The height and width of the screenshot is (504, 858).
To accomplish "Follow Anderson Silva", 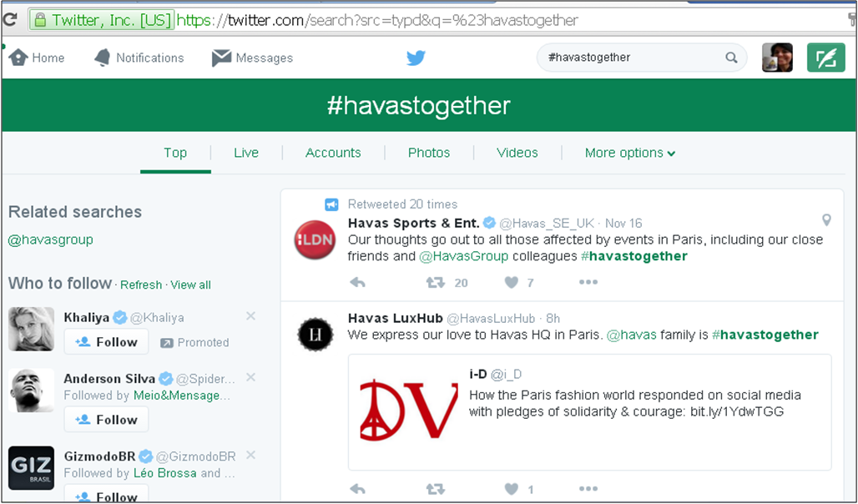I will tap(106, 420).
